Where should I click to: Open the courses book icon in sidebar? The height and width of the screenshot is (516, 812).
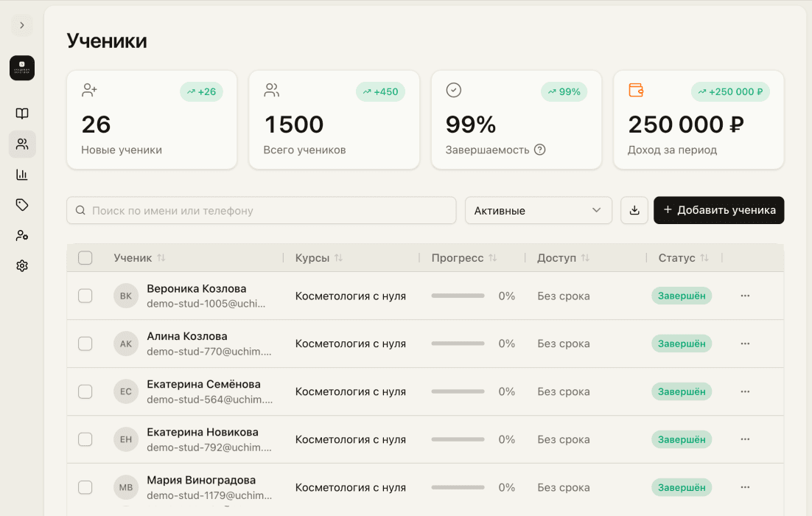point(22,114)
